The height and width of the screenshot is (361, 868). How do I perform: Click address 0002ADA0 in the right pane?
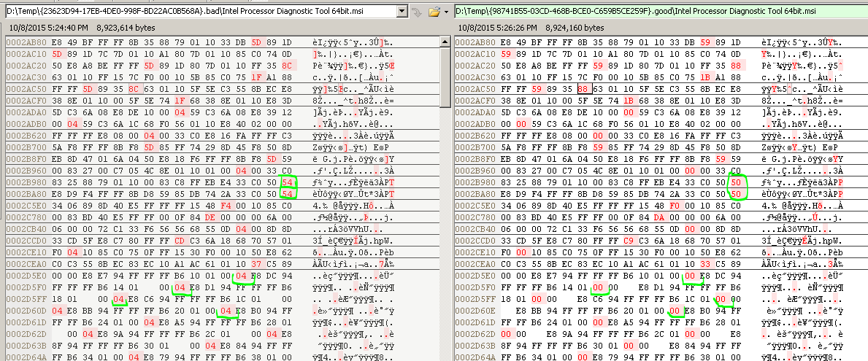pyautogui.click(x=474, y=113)
